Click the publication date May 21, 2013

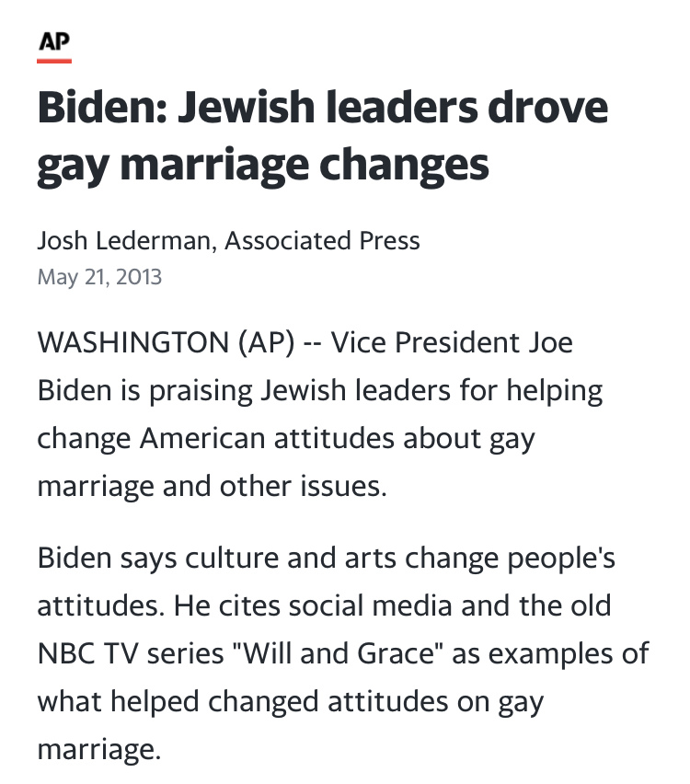[99, 277]
